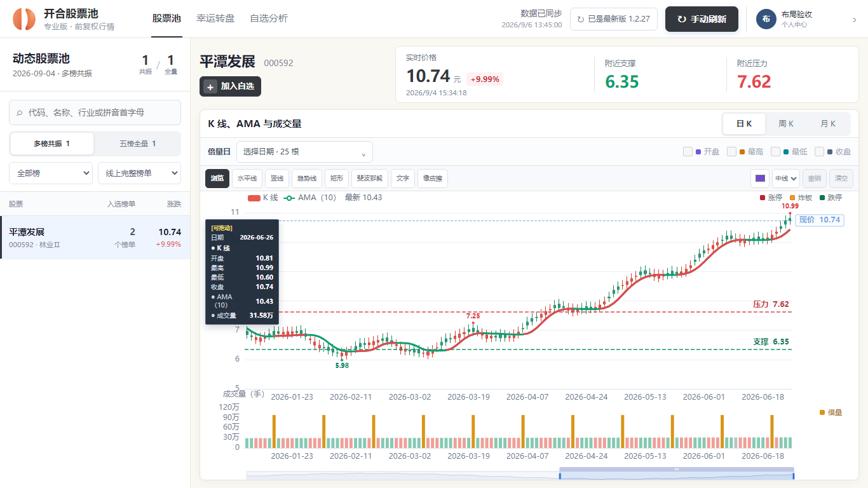Pick the purple drawing color swatch
This screenshot has width=868, height=488.
[x=760, y=179]
